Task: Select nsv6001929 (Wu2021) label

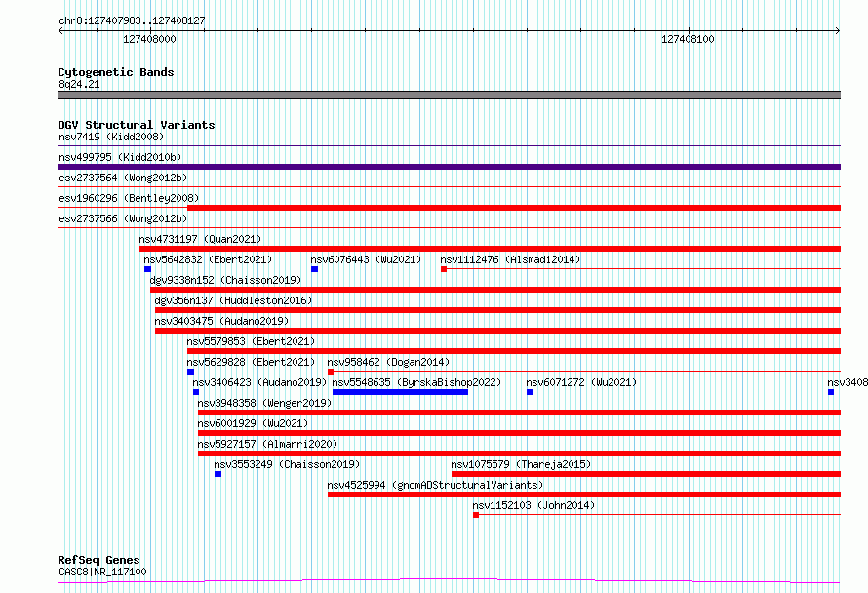Action: click(x=253, y=423)
